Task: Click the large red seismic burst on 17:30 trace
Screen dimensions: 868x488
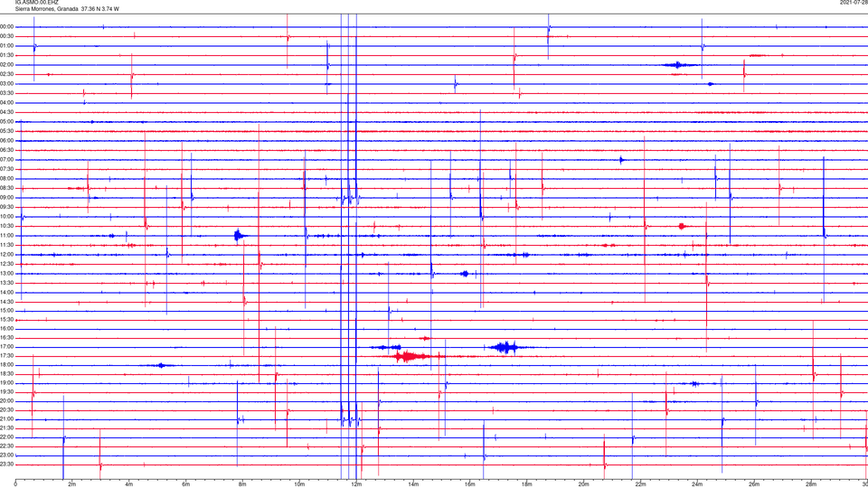Action: coord(410,356)
